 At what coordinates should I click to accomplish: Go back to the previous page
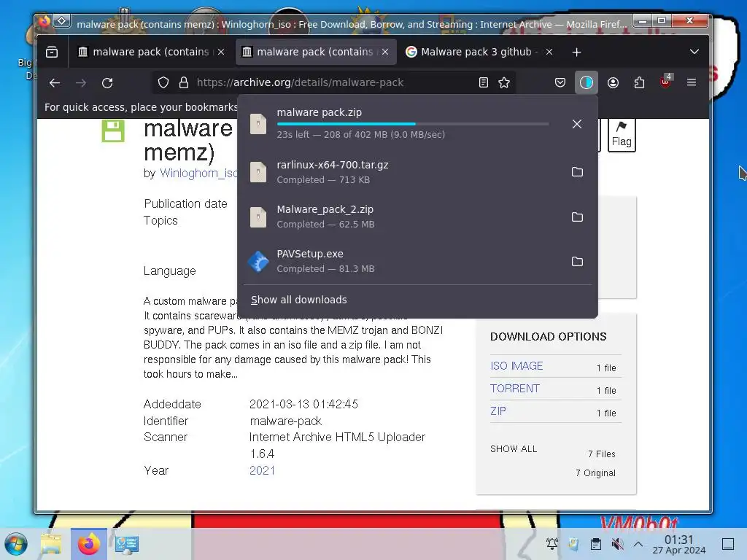coord(55,83)
